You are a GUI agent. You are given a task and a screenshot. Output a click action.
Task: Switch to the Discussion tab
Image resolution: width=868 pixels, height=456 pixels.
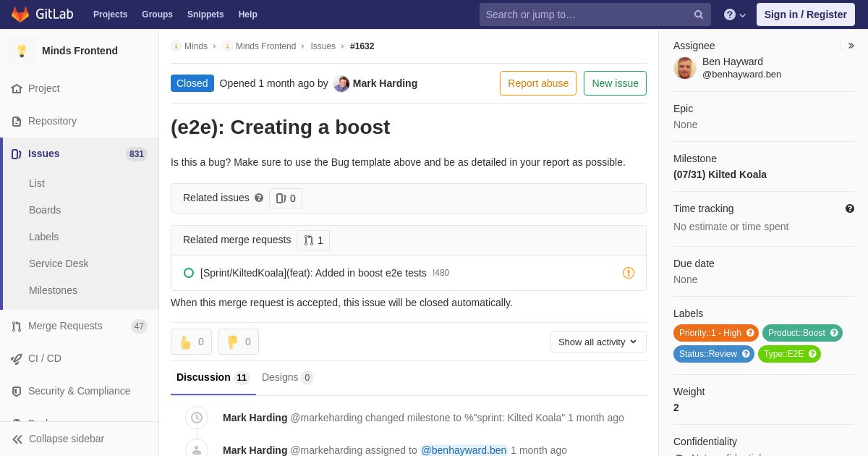[213, 377]
